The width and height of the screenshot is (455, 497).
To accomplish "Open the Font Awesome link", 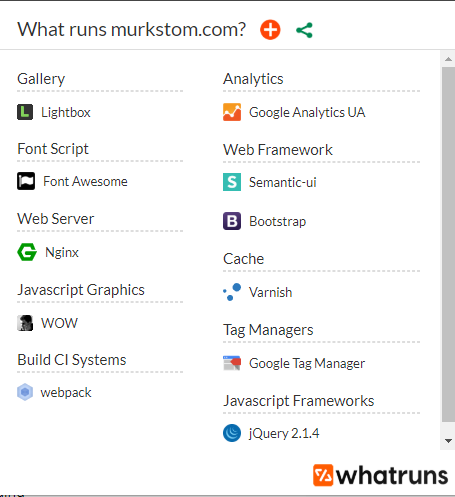I will [85, 182].
